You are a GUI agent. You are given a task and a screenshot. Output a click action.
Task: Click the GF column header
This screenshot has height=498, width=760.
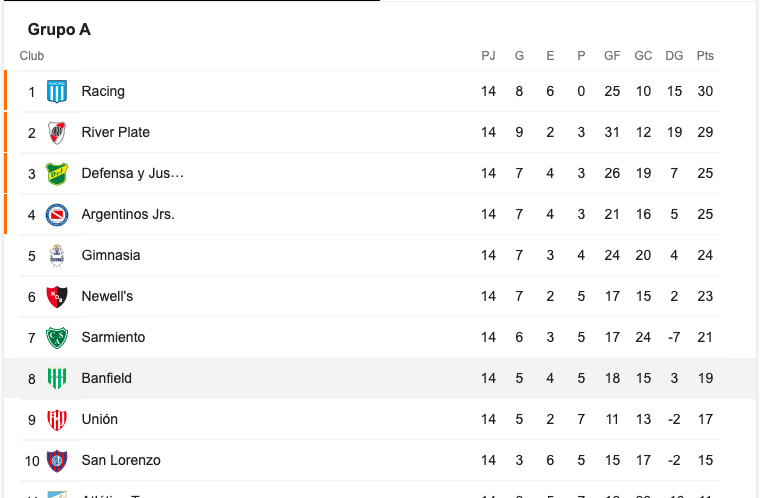[612, 56]
